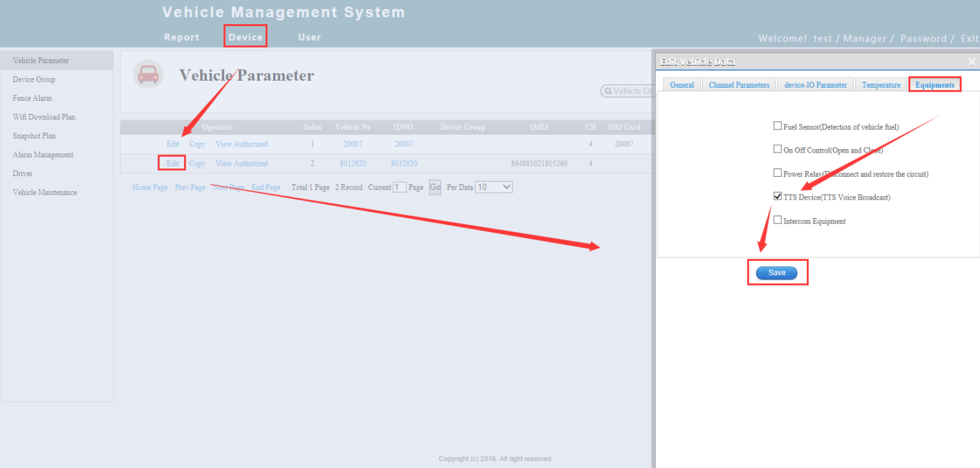Click the car icon beside Vehicle Parameter
Image resolution: width=980 pixels, height=468 pixels.
[148, 74]
